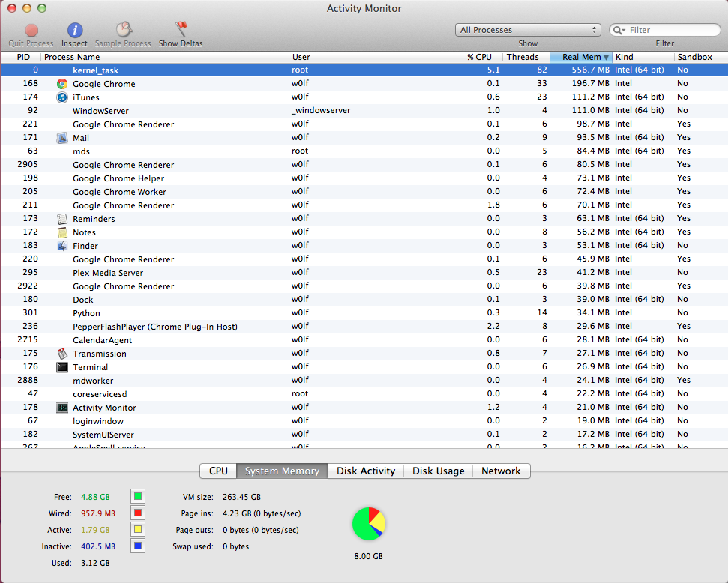Sort by Threads column header
This screenshot has width=728, height=583.
526,57
